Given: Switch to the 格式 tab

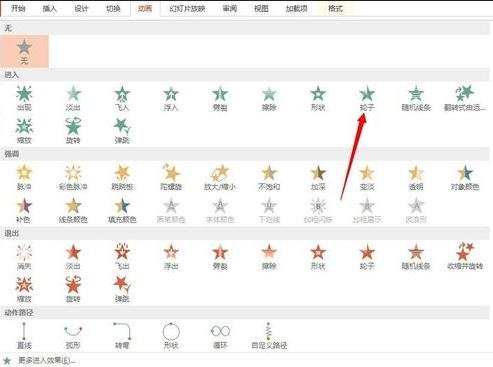Looking at the screenshot, I should pos(335,9).
